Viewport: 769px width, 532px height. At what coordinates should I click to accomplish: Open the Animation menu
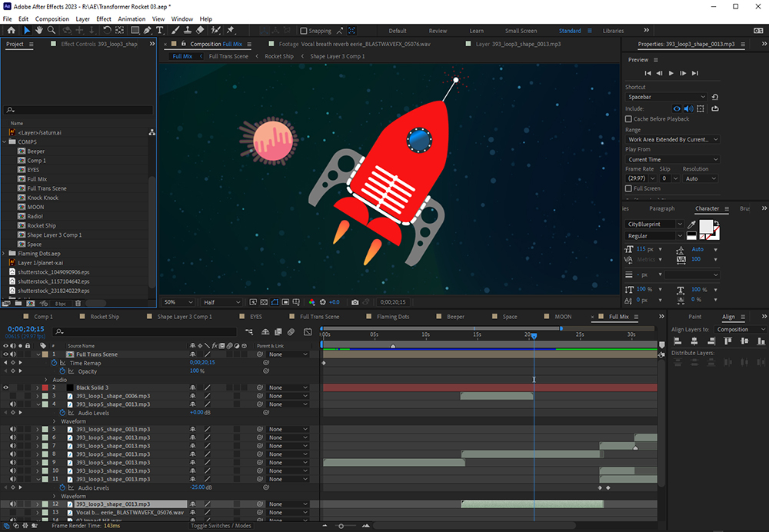coord(131,18)
